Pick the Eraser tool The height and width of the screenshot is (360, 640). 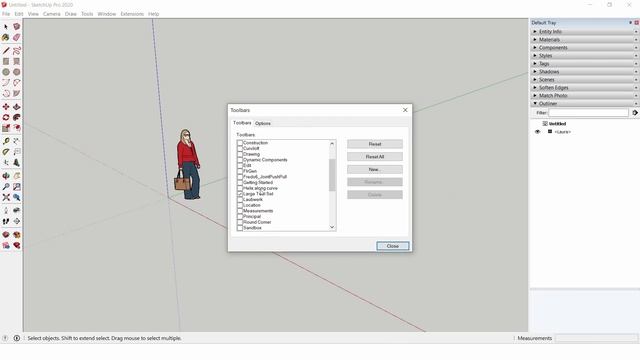coord(16,38)
